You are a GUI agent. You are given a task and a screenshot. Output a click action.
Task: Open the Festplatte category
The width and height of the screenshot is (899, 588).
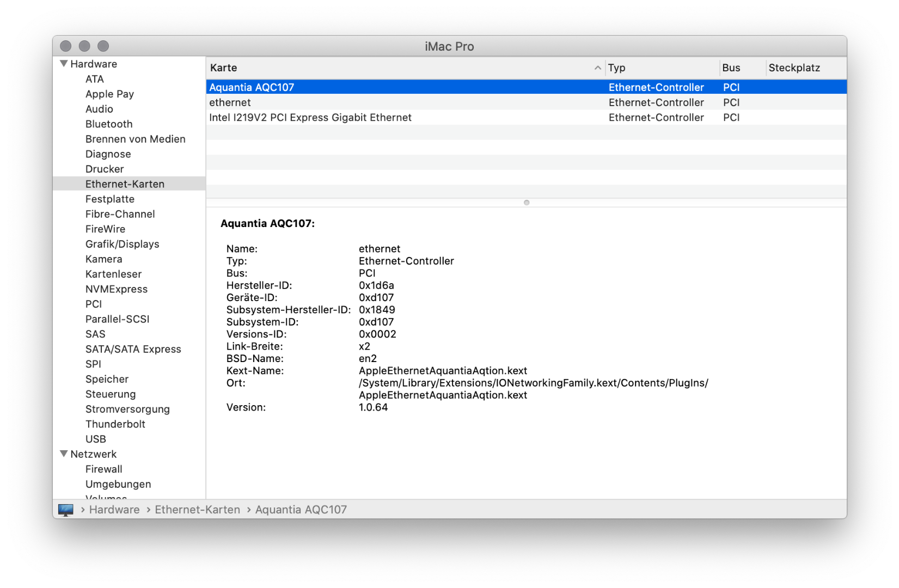click(x=110, y=199)
